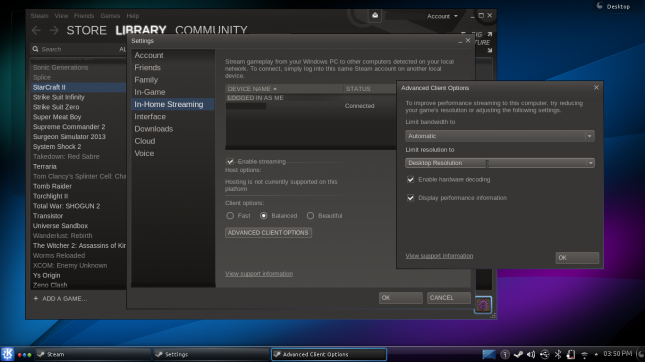Screen dimensions: 645x362
Task: Click the STATUS column header
Action: click(x=358, y=89)
